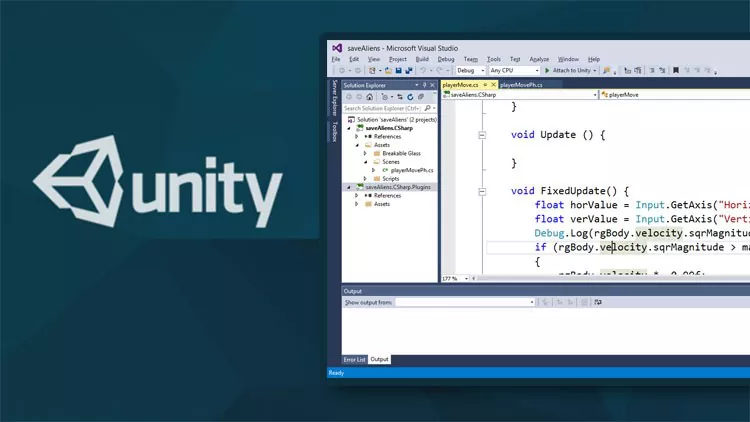The width and height of the screenshot is (750, 422).
Task: Expand the Breakable Glass folder
Action: 365,153
